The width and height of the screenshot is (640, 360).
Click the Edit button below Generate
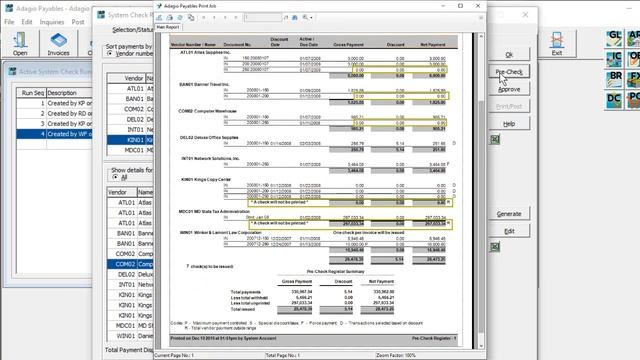click(x=509, y=231)
